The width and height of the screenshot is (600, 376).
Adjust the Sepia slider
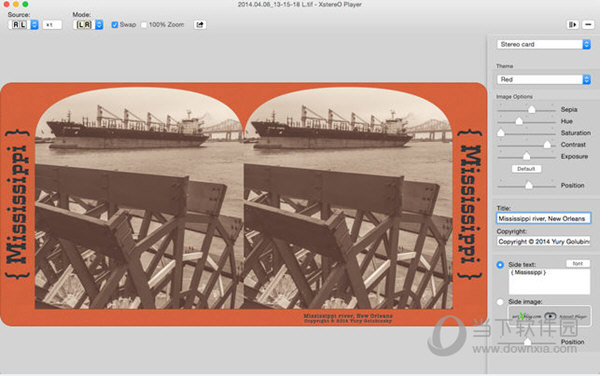point(532,109)
